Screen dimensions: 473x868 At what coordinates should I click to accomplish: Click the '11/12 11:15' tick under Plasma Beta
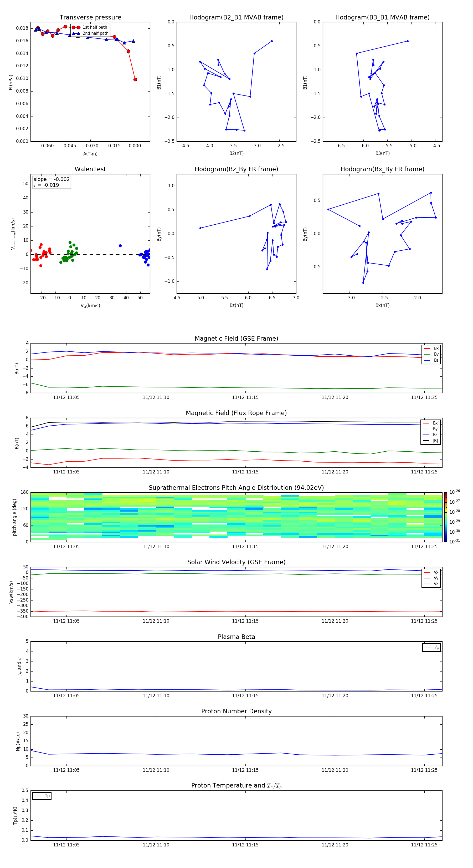pos(245,695)
